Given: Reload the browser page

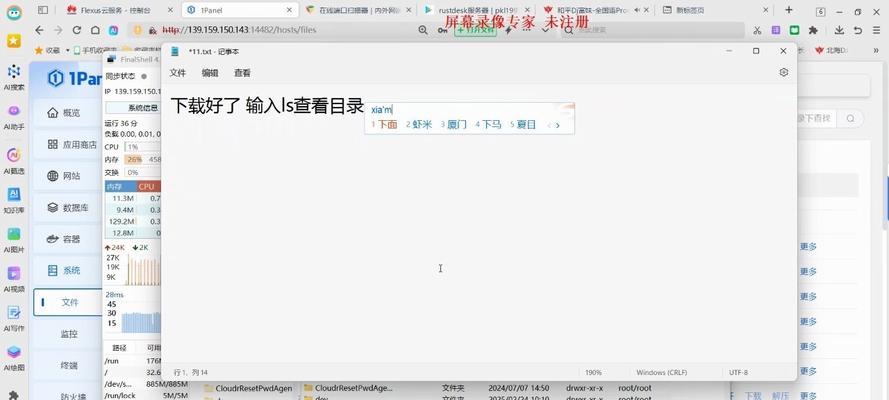Looking at the screenshot, I should click(77, 30).
